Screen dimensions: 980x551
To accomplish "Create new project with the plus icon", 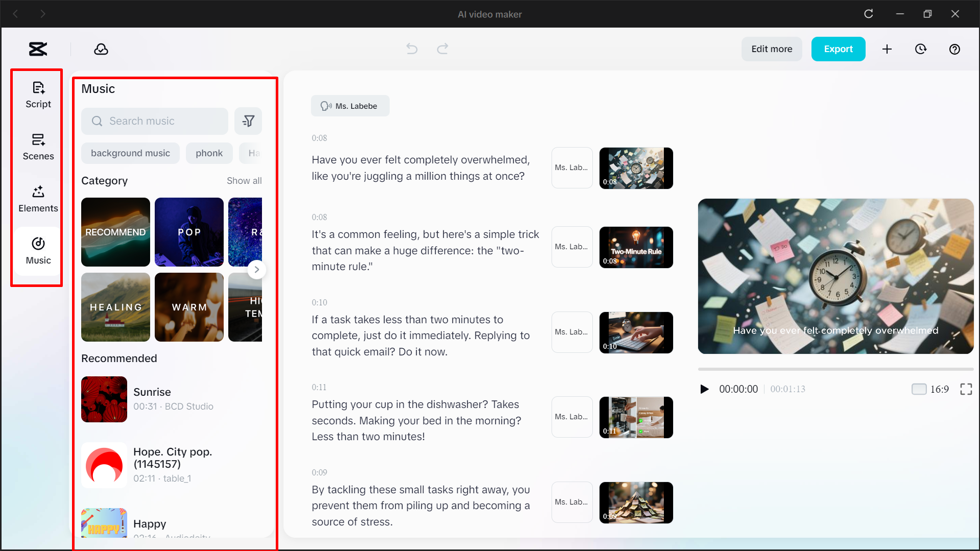I will (887, 49).
